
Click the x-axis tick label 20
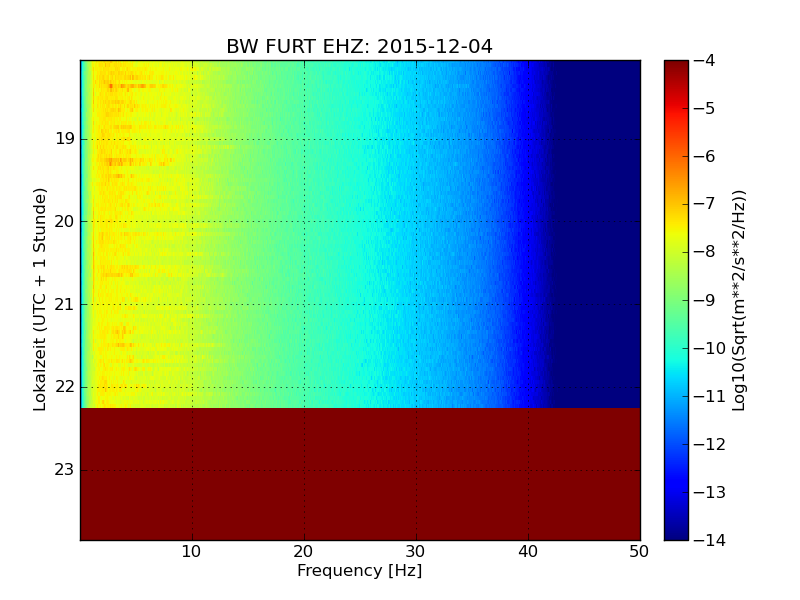click(304, 552)
